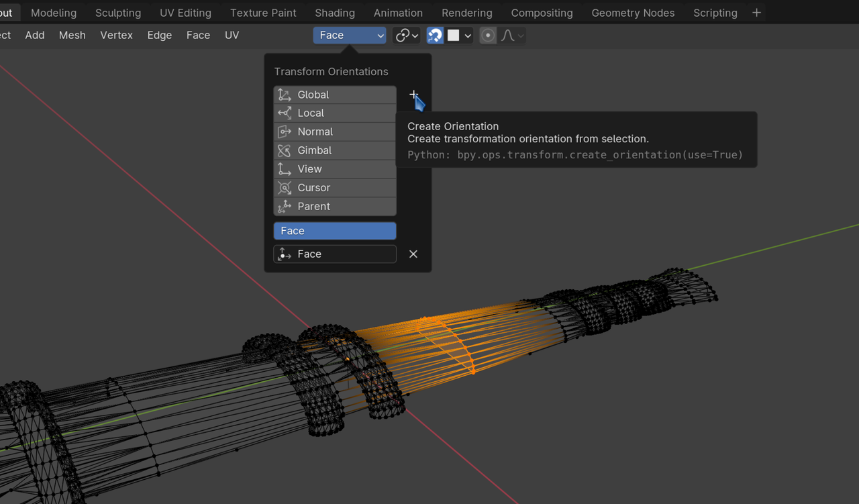This screenshot has width=859, height=504.
Task: Add a new workspace tab with plus icon
Action: (x=756, y=13)
